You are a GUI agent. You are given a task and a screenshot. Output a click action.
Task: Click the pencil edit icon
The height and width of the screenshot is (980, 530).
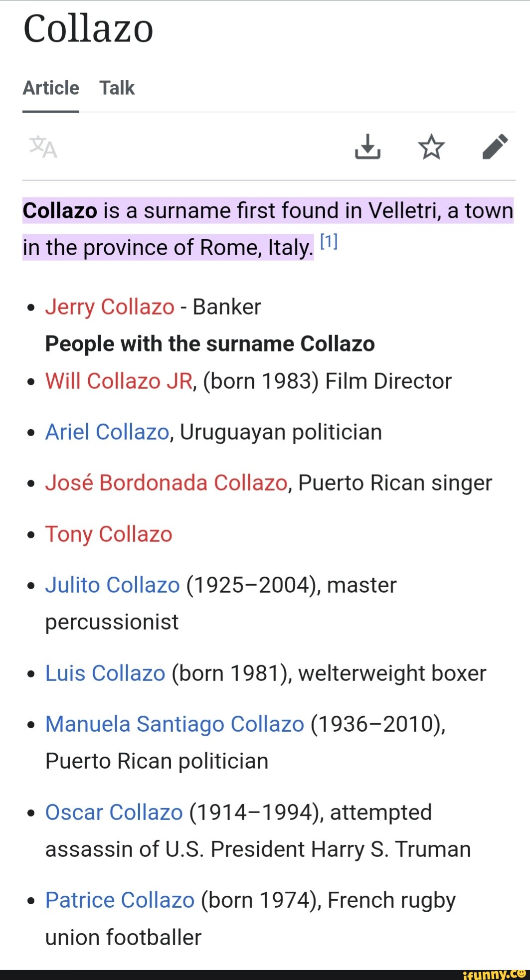point(495,147)
